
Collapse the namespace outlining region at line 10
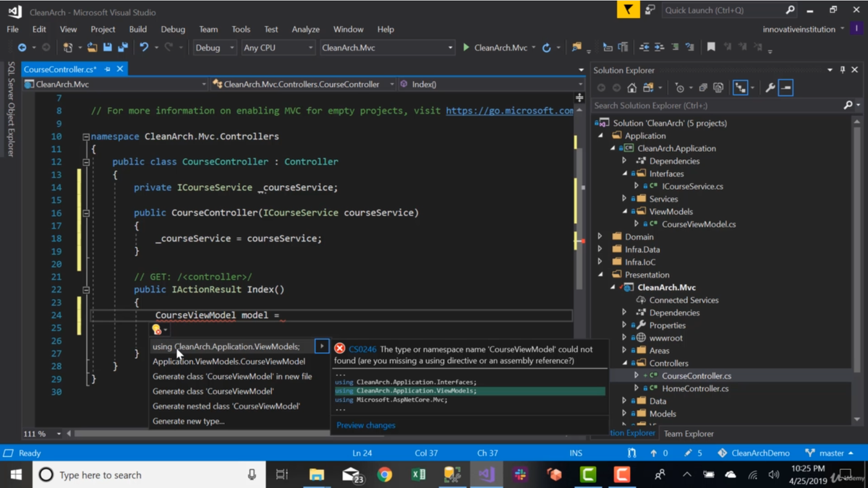click(x=85, y=137)
